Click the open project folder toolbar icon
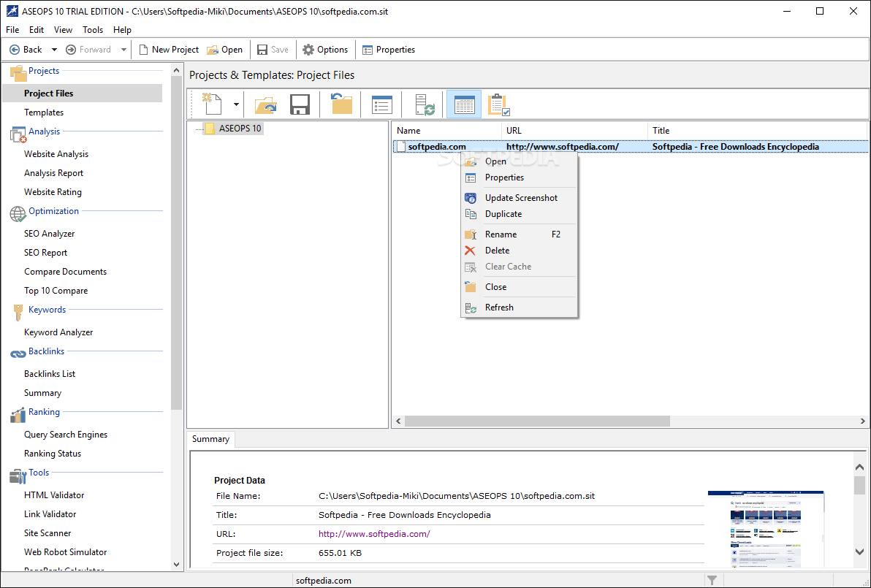Viewport: 871px width, 588px height. point(266,104)
